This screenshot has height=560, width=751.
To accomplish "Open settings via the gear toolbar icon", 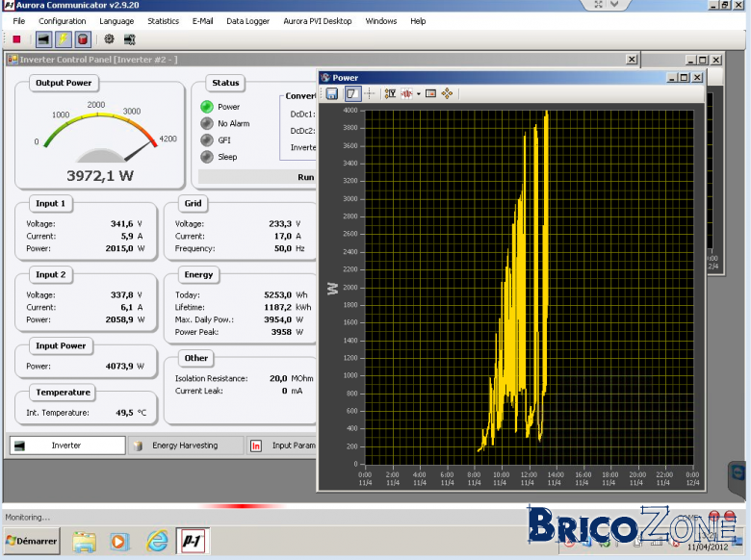I will coord(109,39).
